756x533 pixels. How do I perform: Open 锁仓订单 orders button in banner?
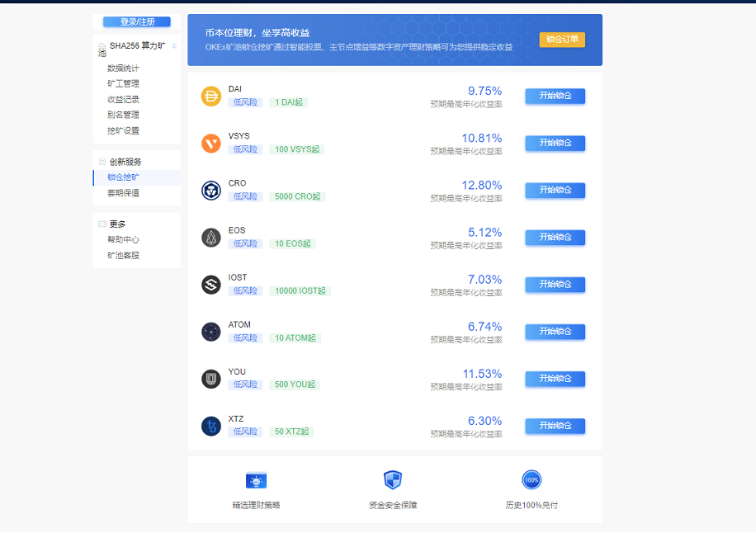pos(562,40)
